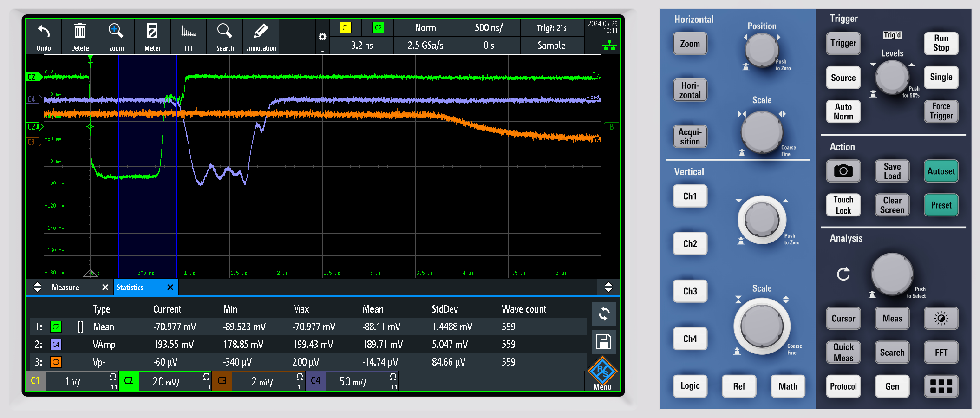The height and width of the screenshot is (418, 980).
Task: Reset statistics with the refresh icon
Action: click(603, 314)
